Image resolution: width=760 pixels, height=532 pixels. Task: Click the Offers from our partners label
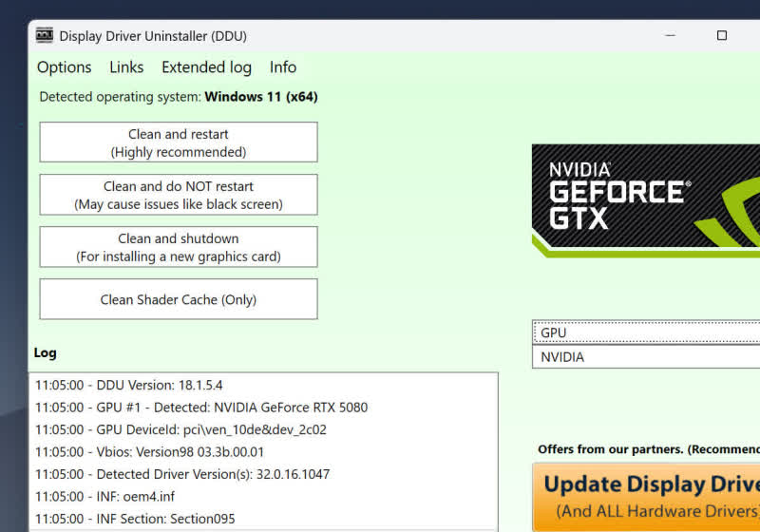click(x=649, y=449)
